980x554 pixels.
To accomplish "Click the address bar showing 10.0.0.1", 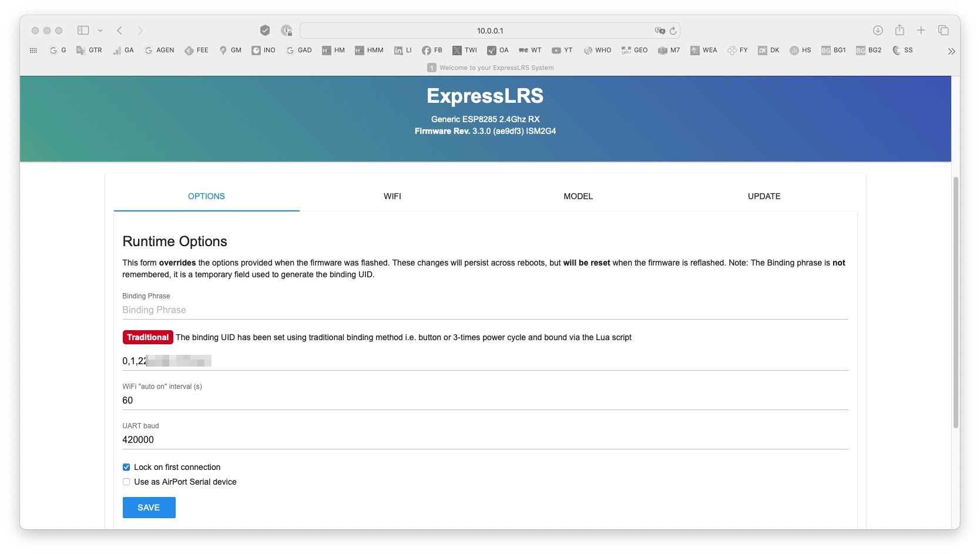I will 489,31.
